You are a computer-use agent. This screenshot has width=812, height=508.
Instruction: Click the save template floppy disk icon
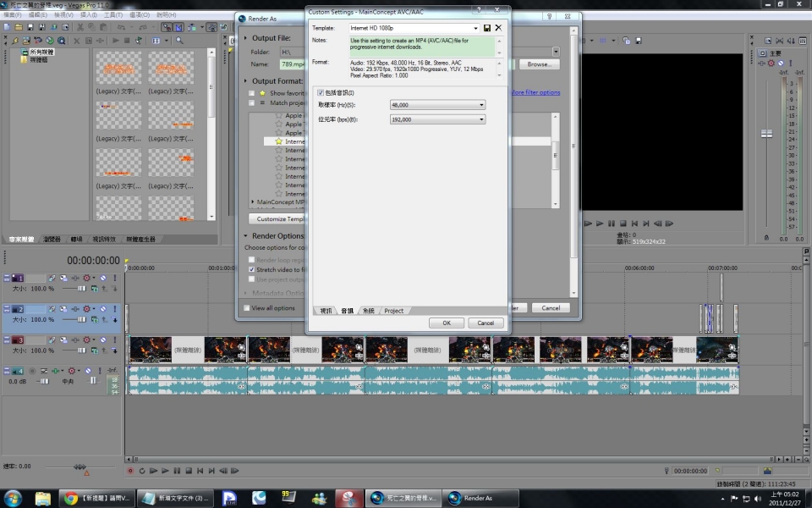pyautogui.click(x=487, y=28)
